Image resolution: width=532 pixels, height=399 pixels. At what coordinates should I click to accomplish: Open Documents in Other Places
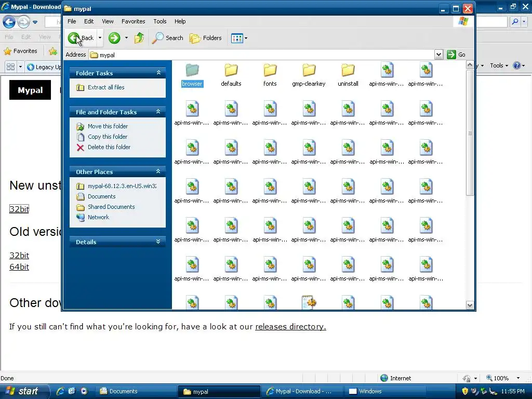pos(101,196)
